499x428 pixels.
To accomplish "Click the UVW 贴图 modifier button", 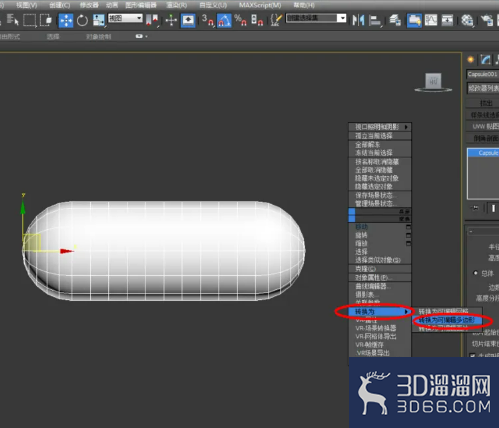I will coord(482,126).
